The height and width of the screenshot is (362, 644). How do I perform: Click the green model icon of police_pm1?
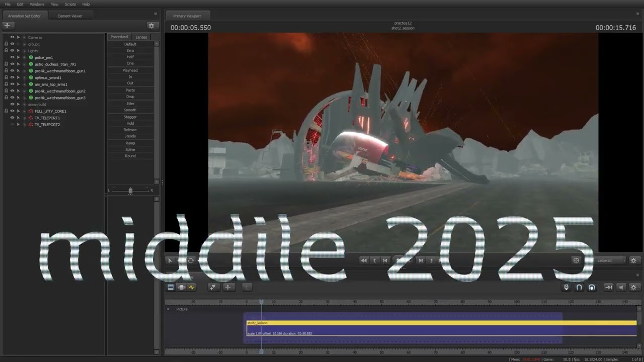point(31,57)
